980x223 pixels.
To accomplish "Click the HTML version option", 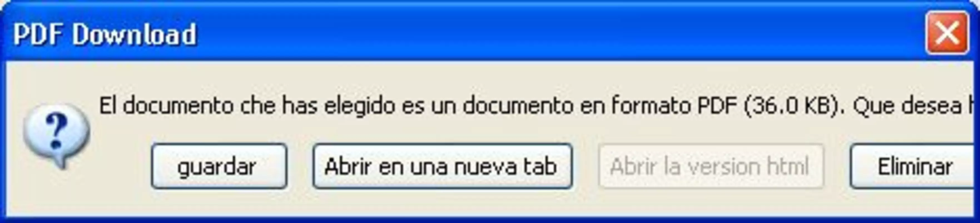I will pos(711,166).
